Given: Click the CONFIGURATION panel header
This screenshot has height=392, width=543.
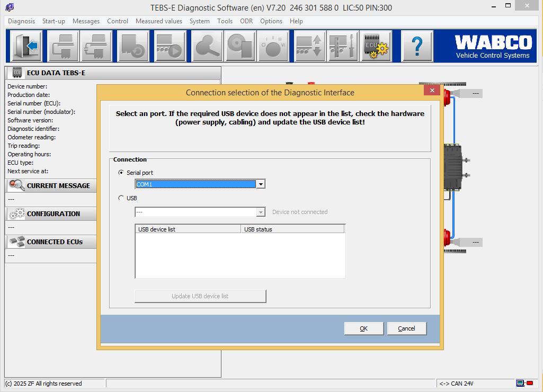Looking at the screenshot, I should [51, 213].
